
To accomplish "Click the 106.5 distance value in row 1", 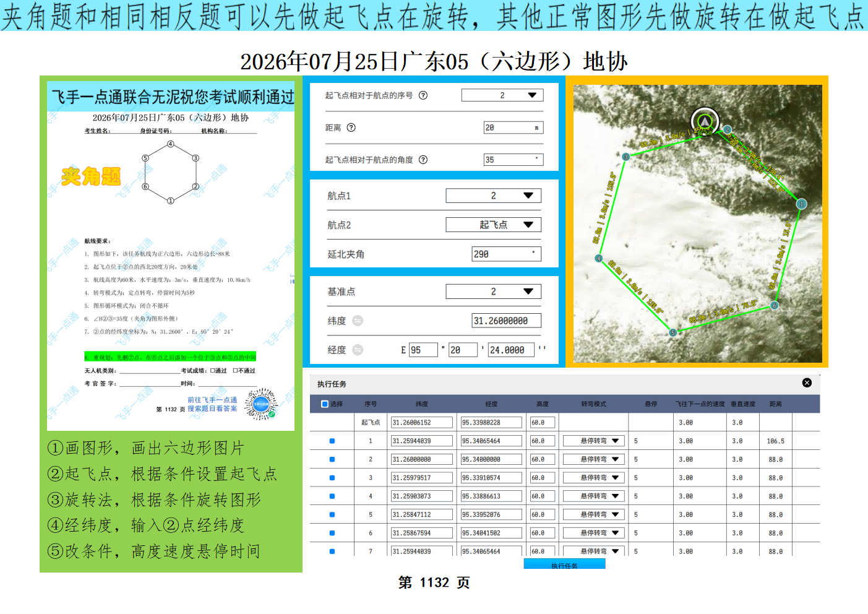I will click(x=776, y=441).
